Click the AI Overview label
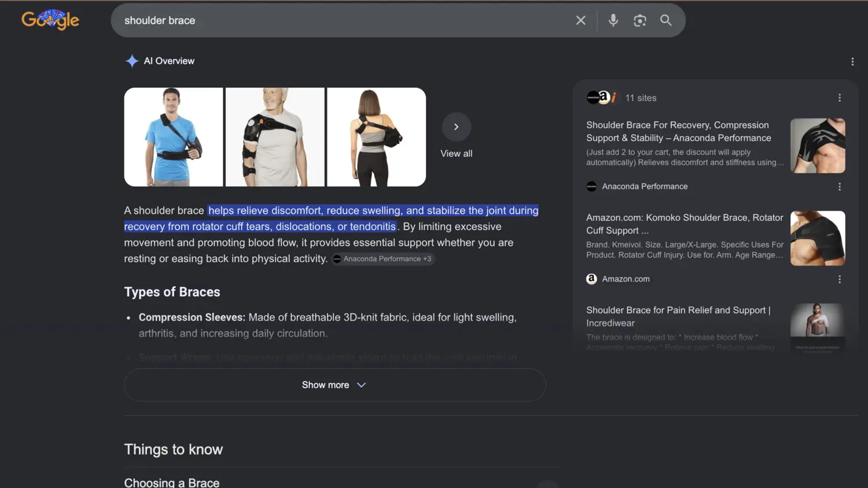Screen dimensions: 868x488 169,61
